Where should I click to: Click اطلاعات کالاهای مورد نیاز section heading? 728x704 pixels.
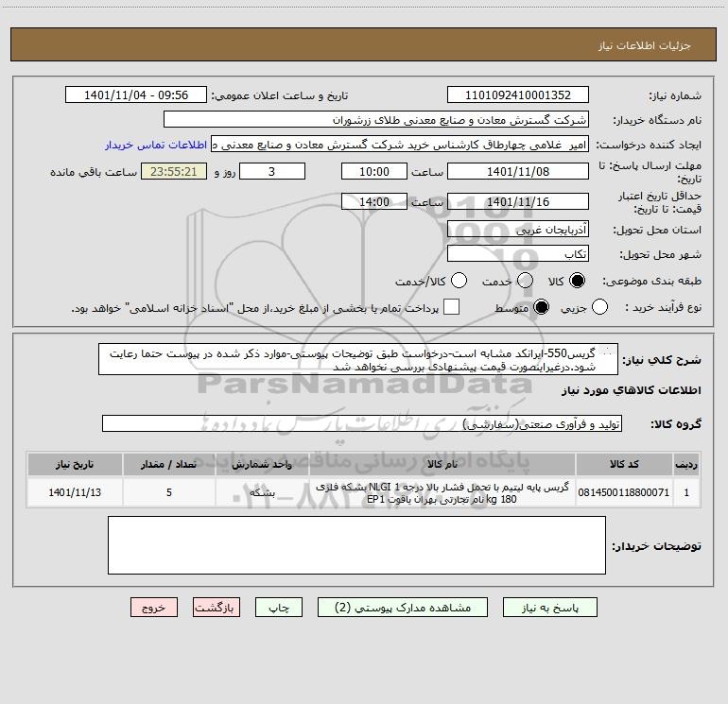coord(631,390)
